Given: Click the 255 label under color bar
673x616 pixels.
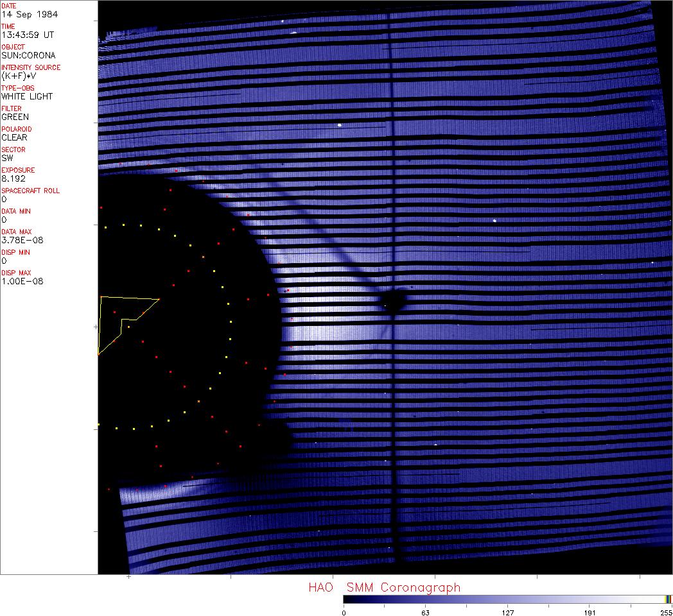Looking at the screenshot, I should point(665,612).
